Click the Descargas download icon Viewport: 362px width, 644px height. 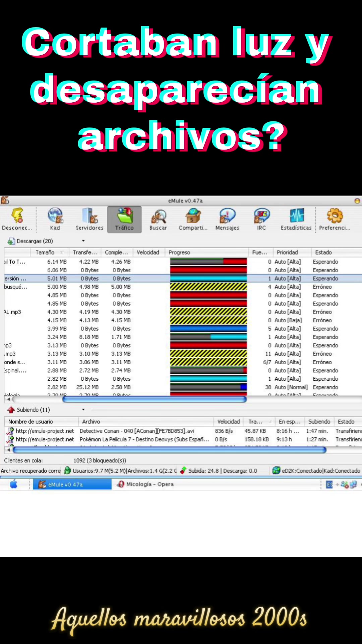11,241
